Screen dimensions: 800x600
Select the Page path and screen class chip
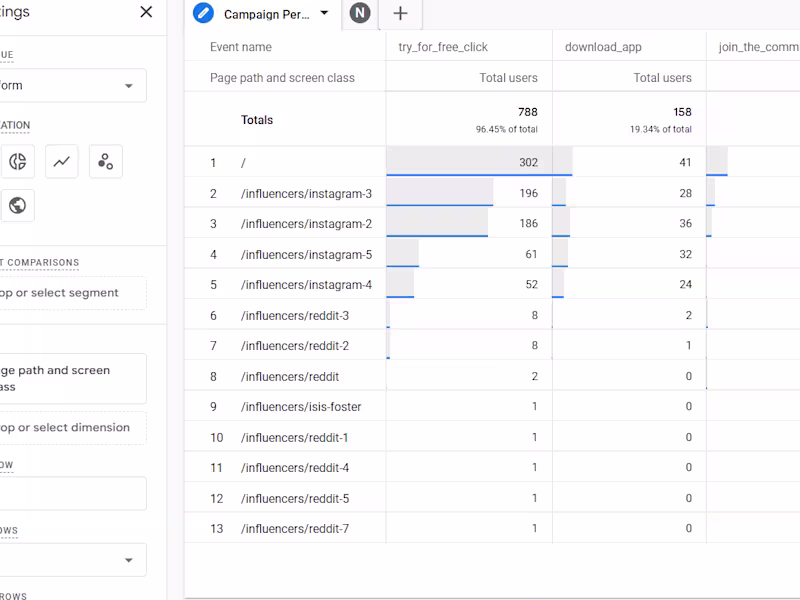75,378
